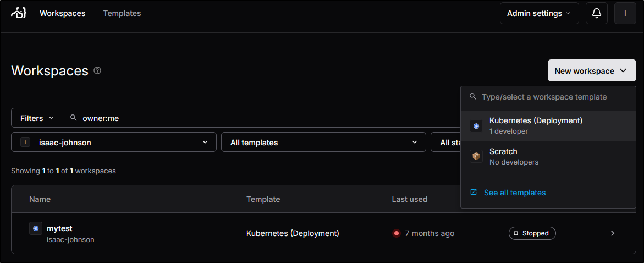644x263 pixels.
Task: Click the Scratch template box icon
Action: (x=476, y=157)
